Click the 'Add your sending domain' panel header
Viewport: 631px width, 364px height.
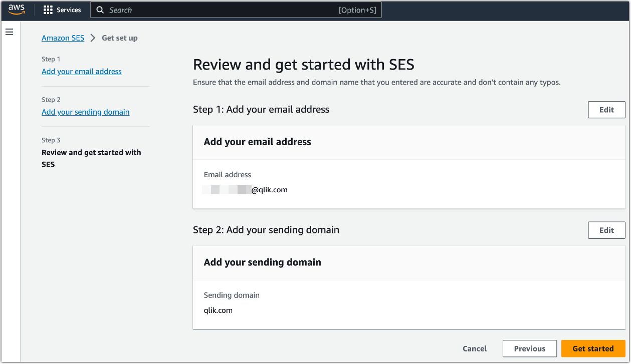click(262, 262)
